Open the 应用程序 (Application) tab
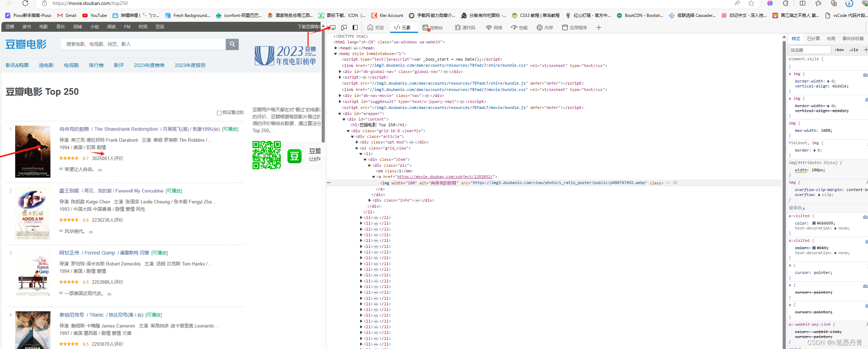 pyautogui.click(x=575, y=27)
